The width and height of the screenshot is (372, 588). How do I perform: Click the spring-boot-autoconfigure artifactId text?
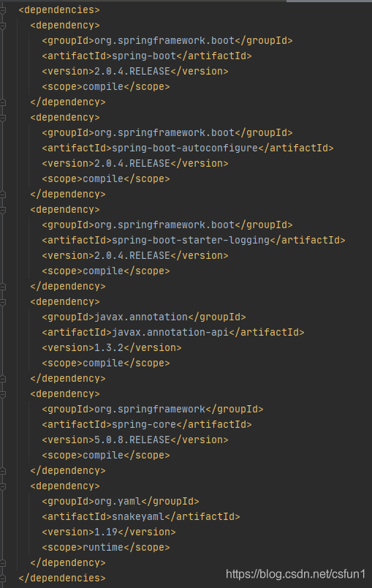[x=185, y=148]
